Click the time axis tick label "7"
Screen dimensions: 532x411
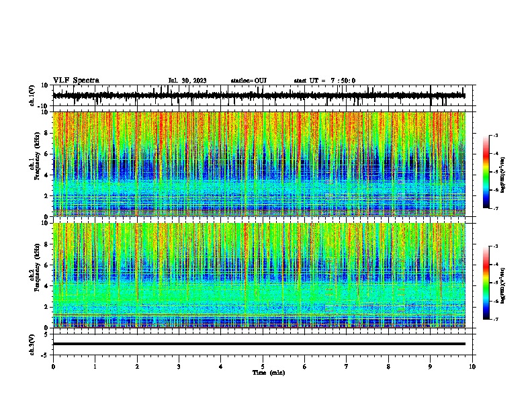click(347, 367)
